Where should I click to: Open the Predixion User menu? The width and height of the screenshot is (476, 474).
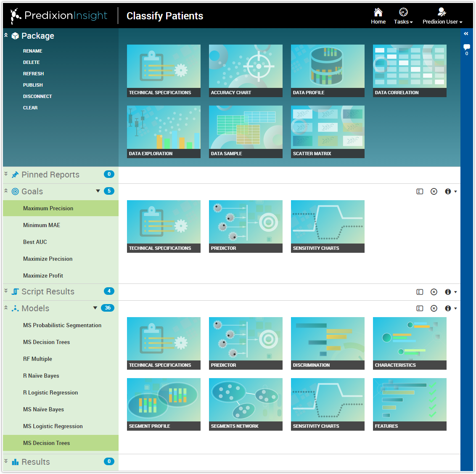pos(442,16)
